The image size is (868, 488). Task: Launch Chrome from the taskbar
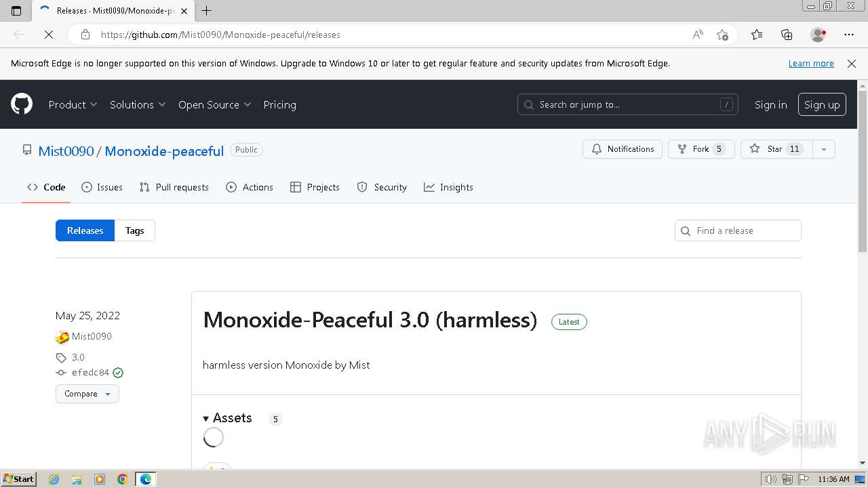tap(123, 479)
